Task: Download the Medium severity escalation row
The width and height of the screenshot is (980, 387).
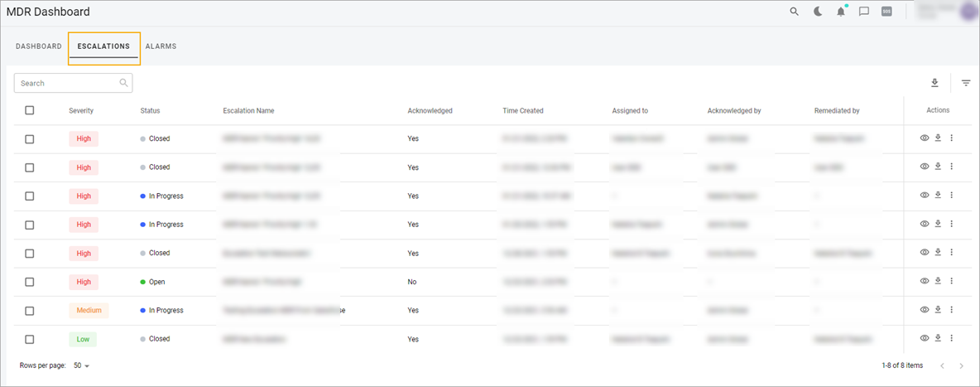Action: [938, 309]
